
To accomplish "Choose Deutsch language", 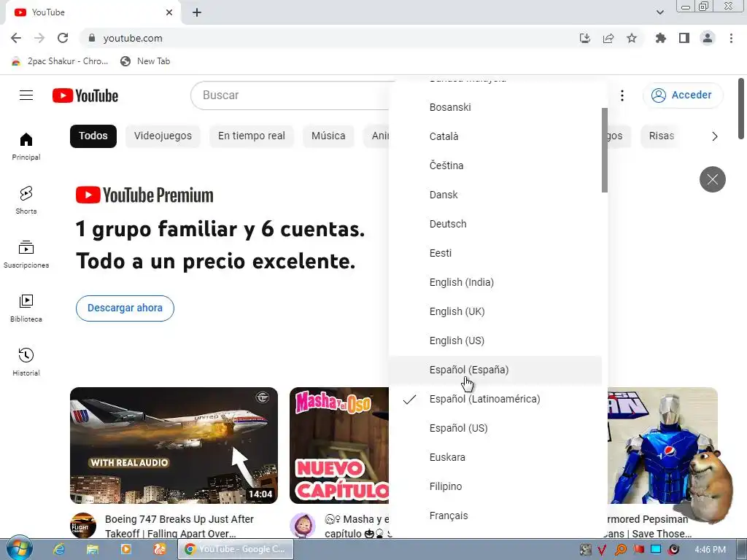I will pyautogui.click(x=495, y=224).
